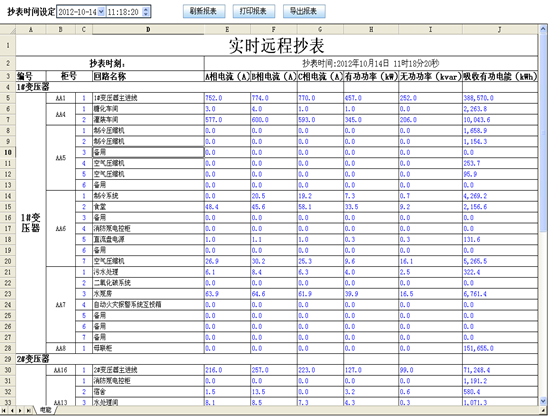
Task: Click the 1#变压器主进线 cell
Action: pos(148,98)
